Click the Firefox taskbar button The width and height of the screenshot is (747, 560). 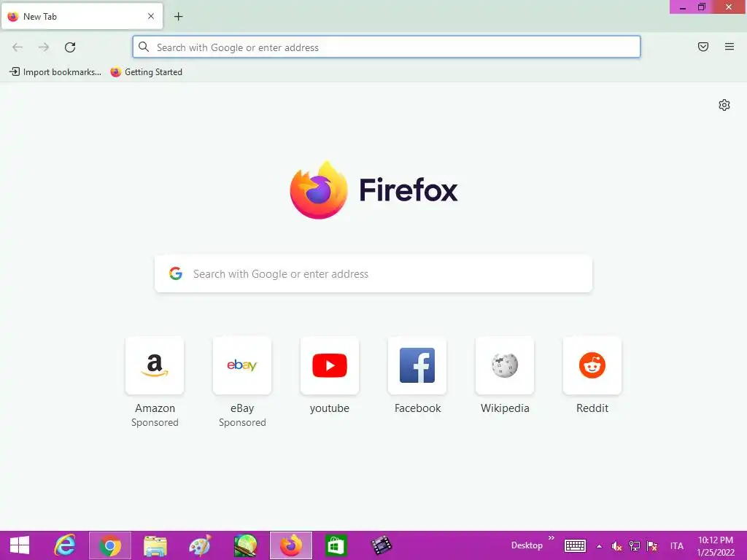pyautogui.click(x=291, y=545)
